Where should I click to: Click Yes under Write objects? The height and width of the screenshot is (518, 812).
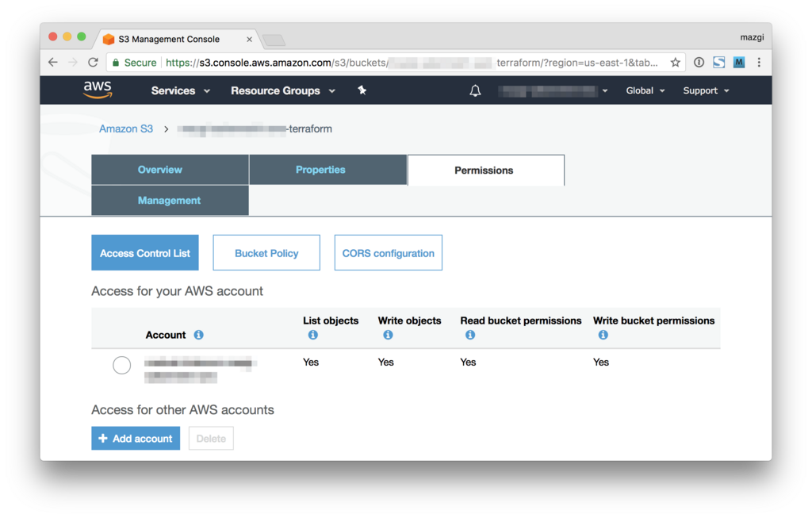pos(386,362)
